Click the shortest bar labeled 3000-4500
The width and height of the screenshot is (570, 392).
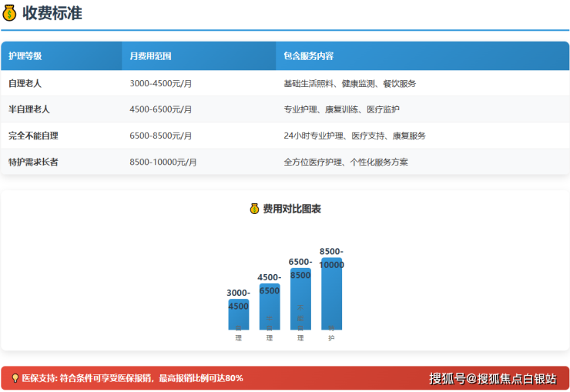point(238,316)
